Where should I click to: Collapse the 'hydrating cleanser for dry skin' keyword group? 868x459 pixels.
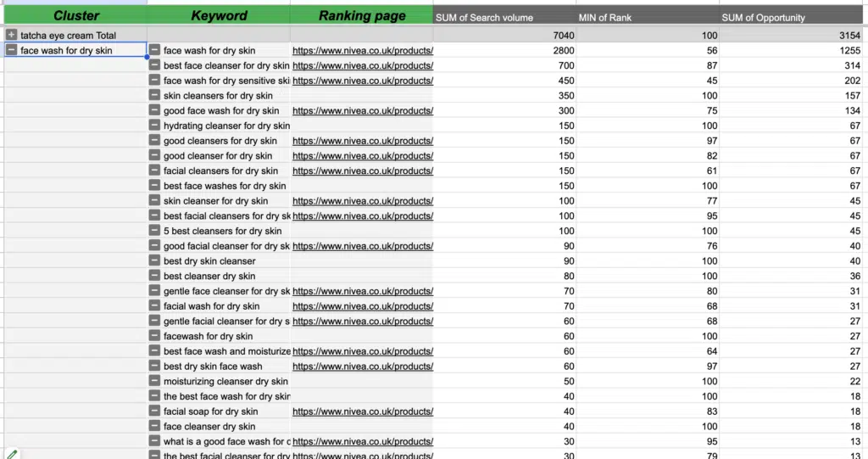pos(154,126)
